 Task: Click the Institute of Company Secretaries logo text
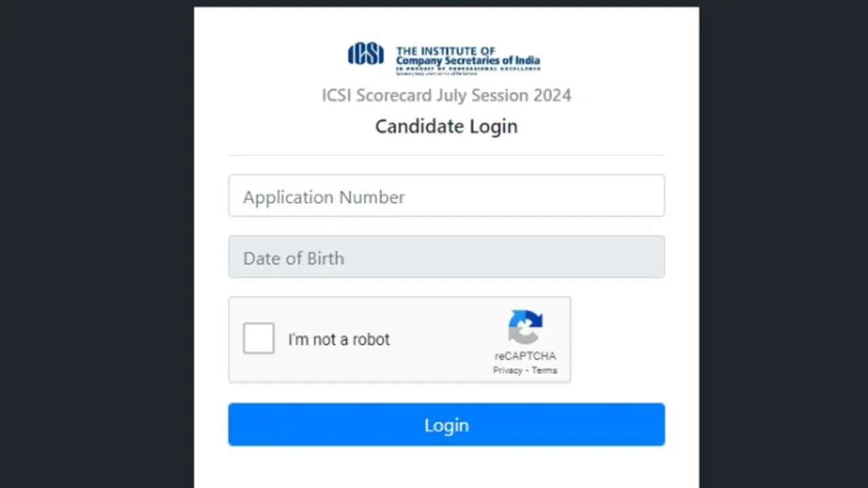click(x=467, y=57)
